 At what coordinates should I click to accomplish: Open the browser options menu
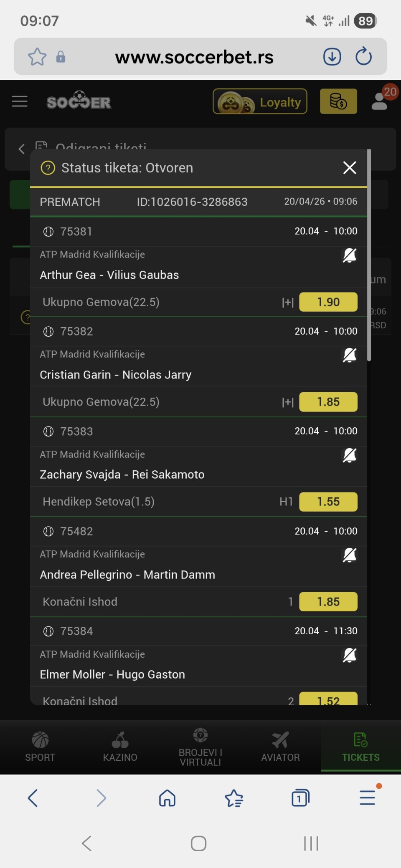pyautogui.click(x=368, y=797)
